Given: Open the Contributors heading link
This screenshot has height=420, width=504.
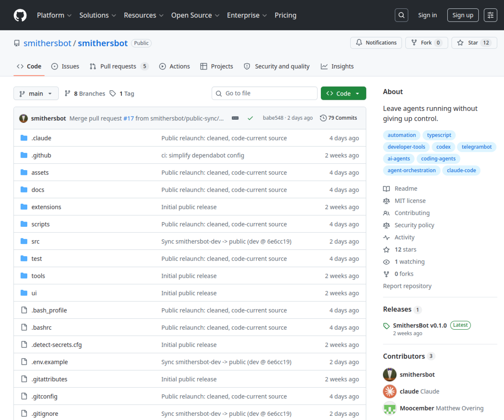Looking at the screenshot, I should tap(404, 356).
